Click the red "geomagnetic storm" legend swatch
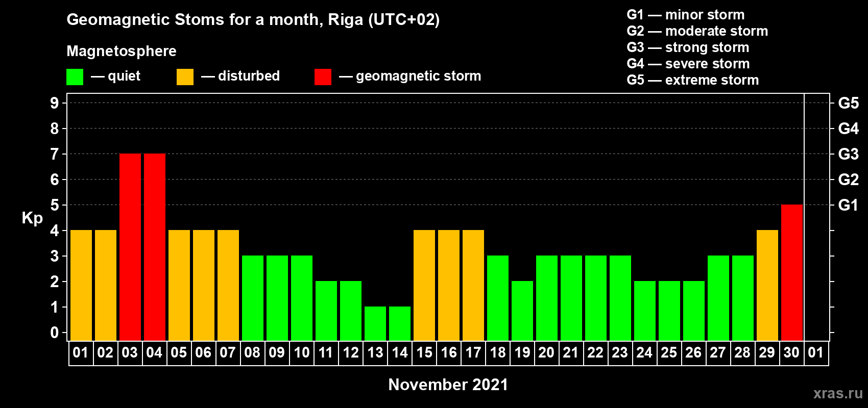The width and height of the screenshot is (868, 408). click(323, 77)
